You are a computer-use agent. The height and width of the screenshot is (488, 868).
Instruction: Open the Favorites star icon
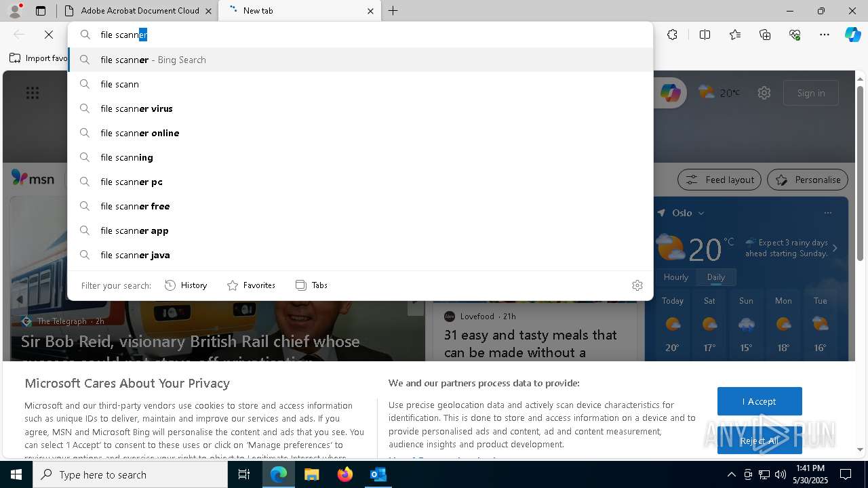(x=735, y=35)
